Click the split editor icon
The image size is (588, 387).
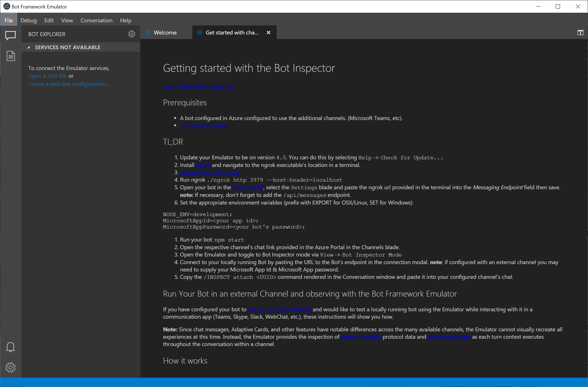[580, 33]
